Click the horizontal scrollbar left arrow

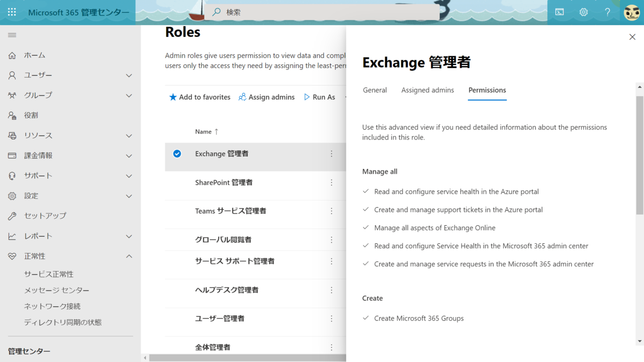pyautogui.click(x=145, y=358)
